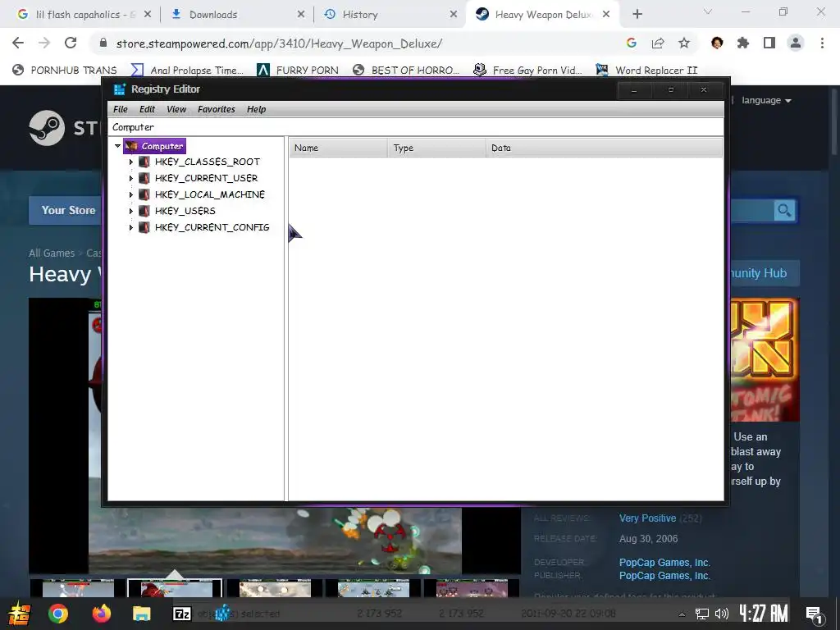Open the Word Replacer II bookmark

[x=646, y=71]
